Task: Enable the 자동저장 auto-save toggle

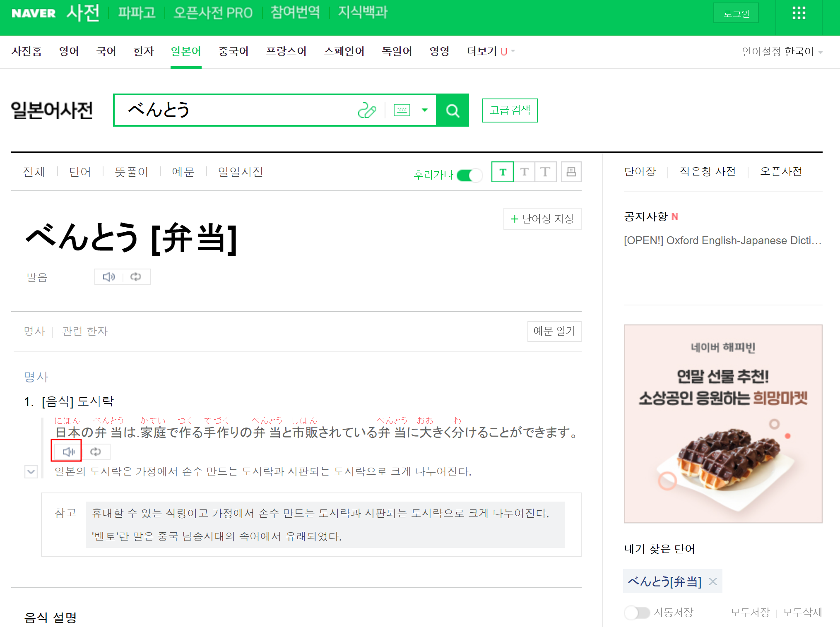Action: pos(637,613)
